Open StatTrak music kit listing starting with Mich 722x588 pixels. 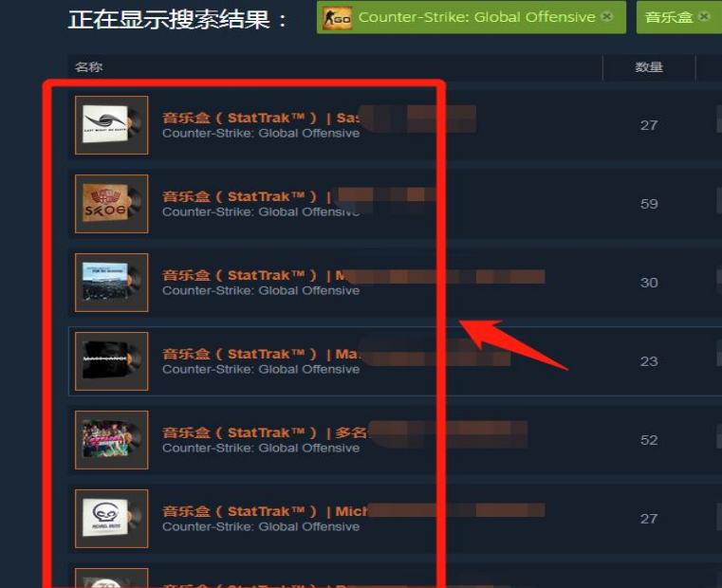266,511
